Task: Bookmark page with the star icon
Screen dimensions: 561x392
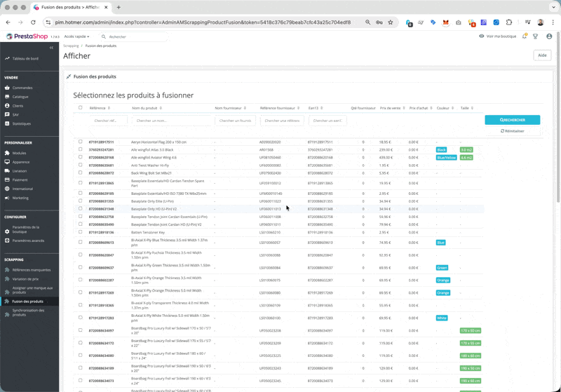Action: tap(391, 22)
